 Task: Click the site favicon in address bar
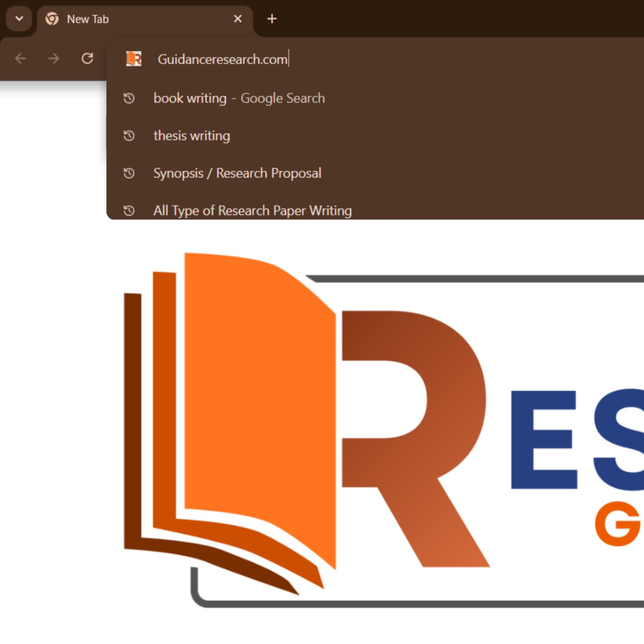pyautogui.click(x=133, y=59)
